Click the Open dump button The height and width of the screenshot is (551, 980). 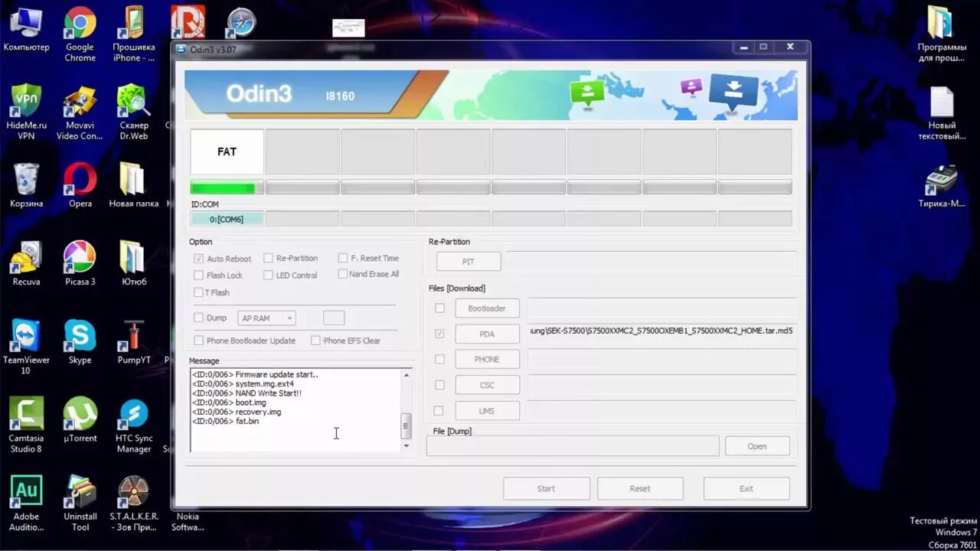click(x=757, y=446)
